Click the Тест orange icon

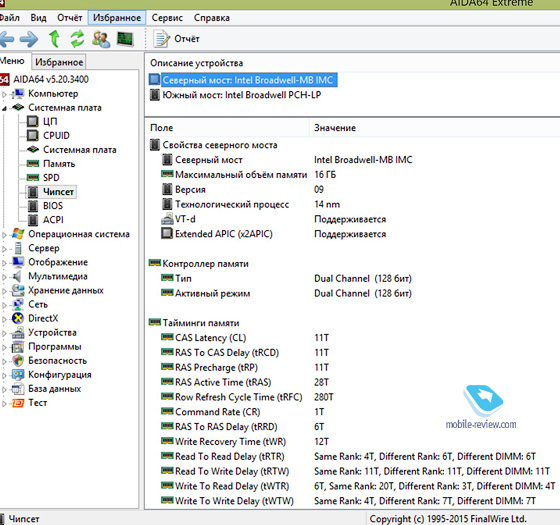click(x=18, y=403)
